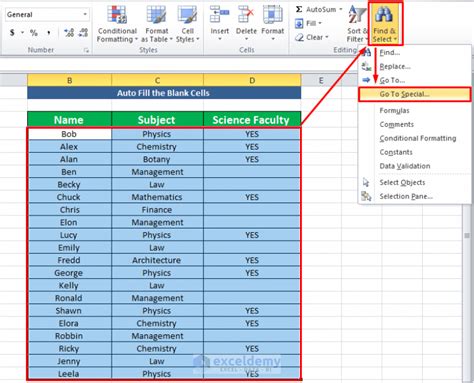
Task: Expand the Clear dropdown arrow
Action: 327,37
